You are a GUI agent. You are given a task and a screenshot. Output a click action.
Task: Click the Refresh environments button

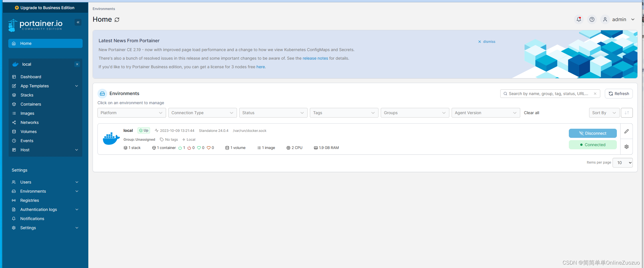point(619,94)
